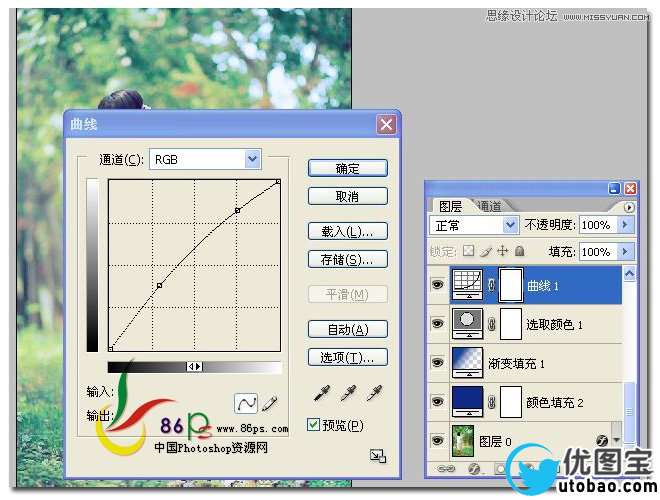Switch to the 图层 tab
The height and width of the screenshot is (500, 660).
[450, 206]
